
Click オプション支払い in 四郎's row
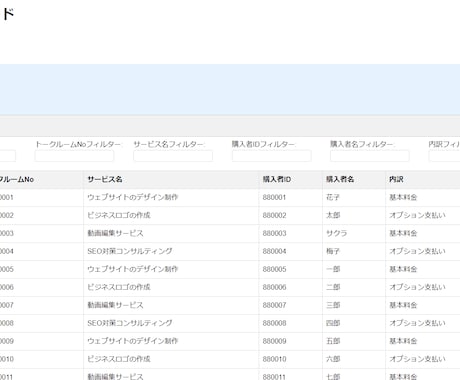point(417,323)
